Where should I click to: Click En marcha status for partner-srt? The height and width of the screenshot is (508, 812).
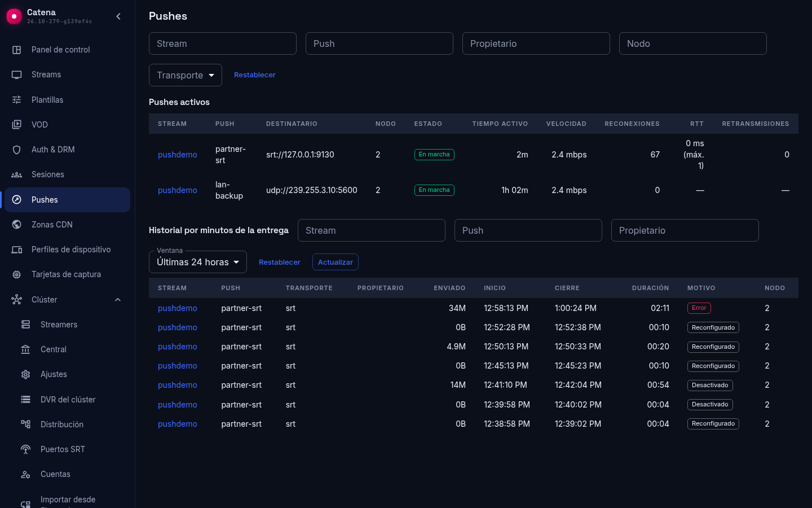pyautogui.click(x=434, y=155)
